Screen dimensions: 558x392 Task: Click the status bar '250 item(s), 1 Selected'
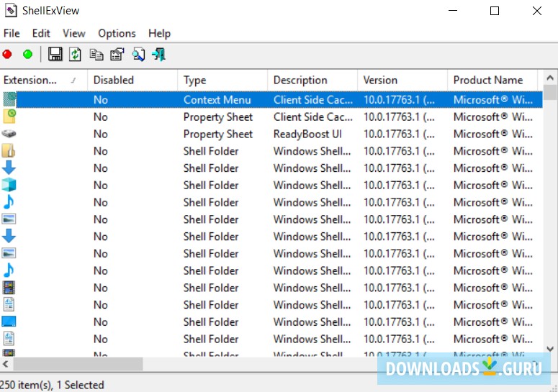(x=52, y=385)
